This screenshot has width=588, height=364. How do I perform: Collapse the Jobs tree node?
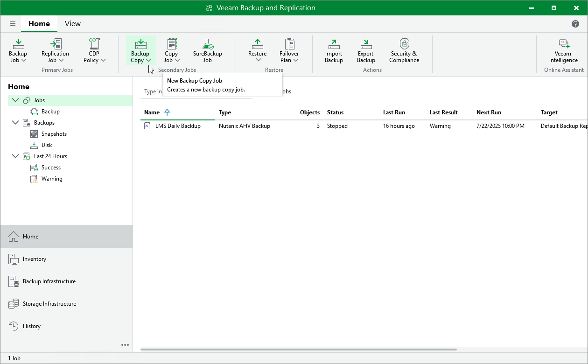pyautogui.click(x=15, y=100)
